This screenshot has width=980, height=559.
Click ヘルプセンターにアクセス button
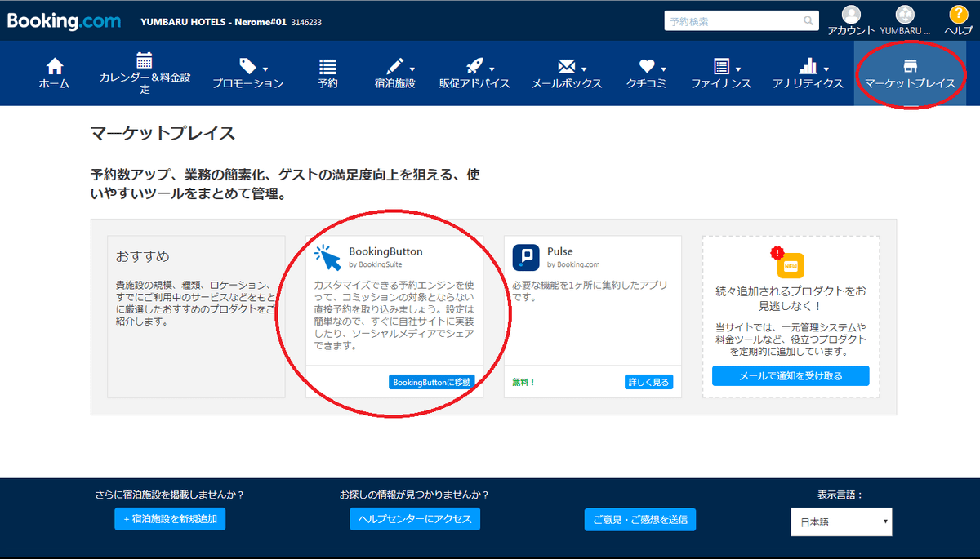click(x=415, y=519)
